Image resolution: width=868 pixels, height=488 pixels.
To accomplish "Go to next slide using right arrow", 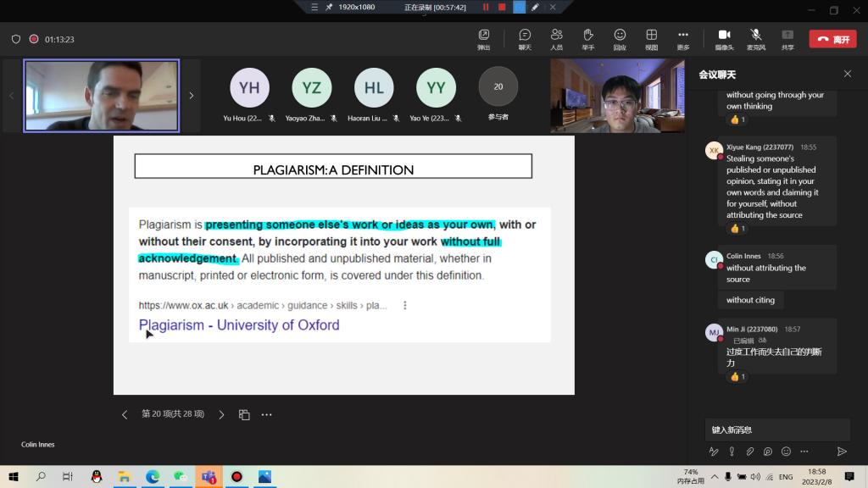I will pyautogui.click(x=222, y=415).
